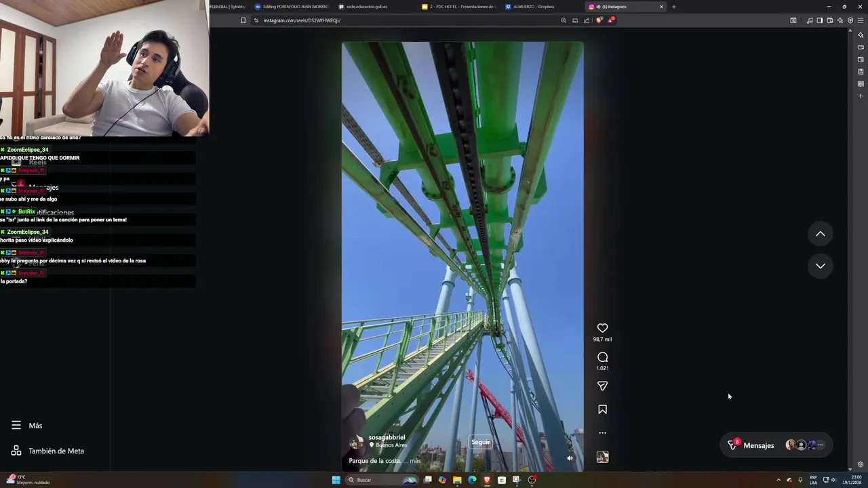Open Brave browser on taskbar
The image size is (868, 488).
[x=487, y=480]
